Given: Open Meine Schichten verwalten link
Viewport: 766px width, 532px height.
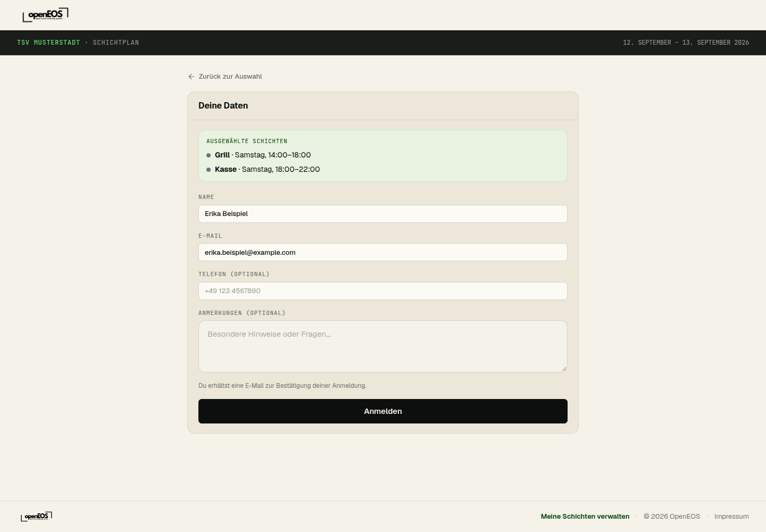Looking at the screenshot, I should point(585,517).
